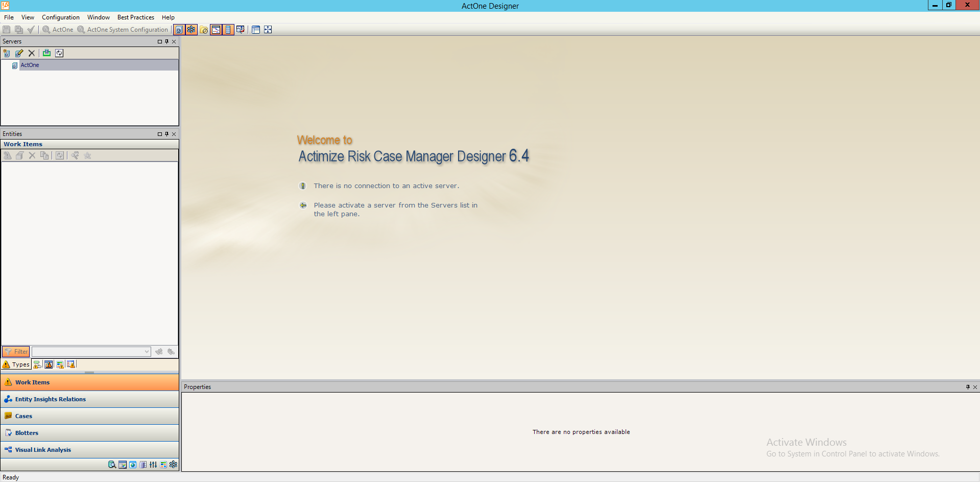Open the Blotters navigation section
The height and width of the screenshot is (482, 980).
click(x=90, y=433)
